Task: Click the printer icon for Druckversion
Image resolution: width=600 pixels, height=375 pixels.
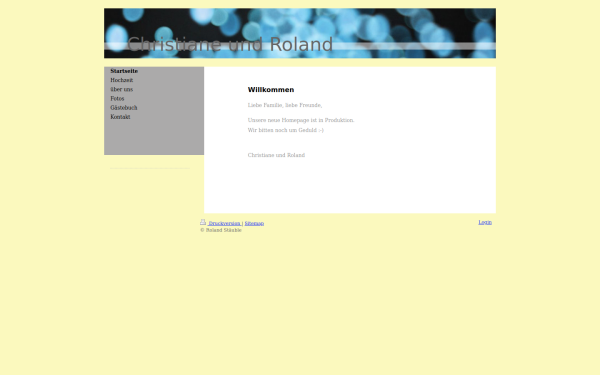Action: [x=203, y=222]
